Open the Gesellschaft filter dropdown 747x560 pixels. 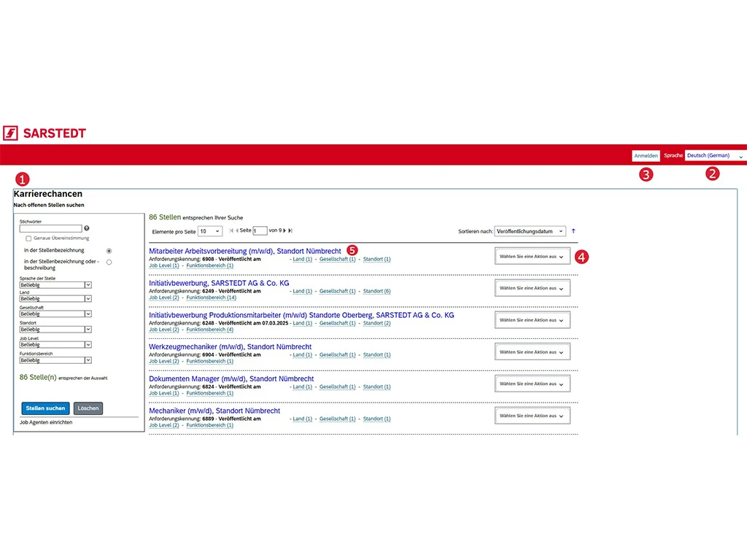coord(55,314)
